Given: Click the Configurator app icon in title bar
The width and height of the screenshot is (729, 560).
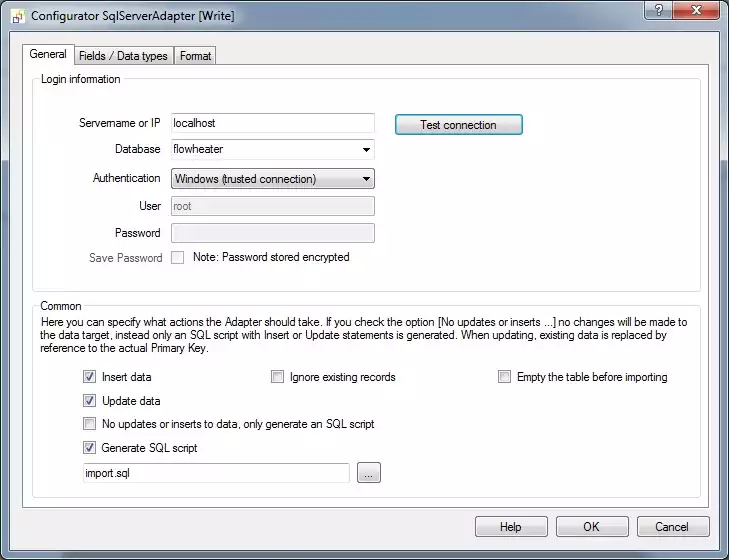Looking at the screenshot, I should click(16, 16).
